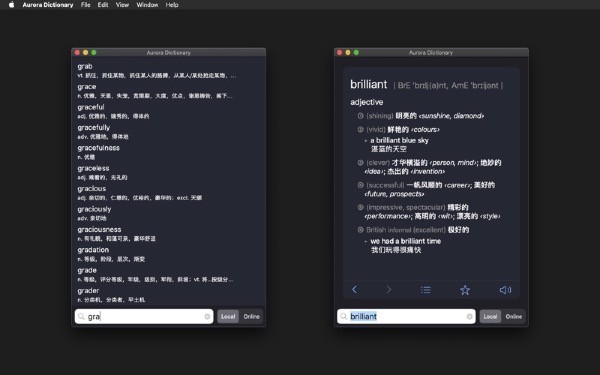Select the 'grade' result
The height and width of the screenshot is (375, 600).
[x=168, y=275]
